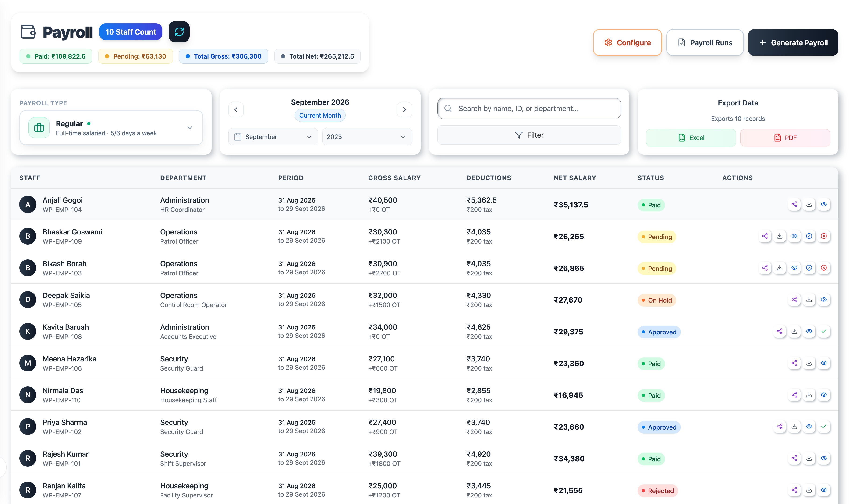Screen dimensions: 851x504
Task: Click the 'Total Gross: ₹306,300' summary chip
Action: click(x=223, y=56)
